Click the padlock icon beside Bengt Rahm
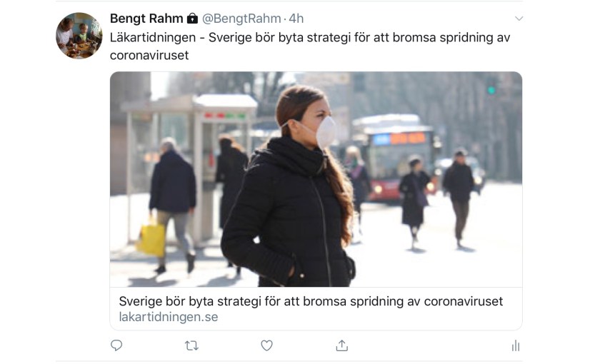The height and width of the screenshot is (364, 600). 192,19
